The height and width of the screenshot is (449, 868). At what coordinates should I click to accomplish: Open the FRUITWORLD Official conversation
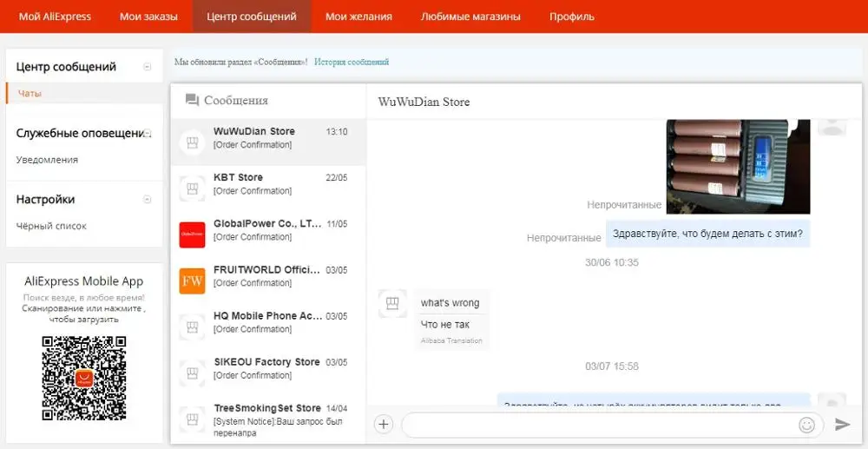(x=268, y=281)
